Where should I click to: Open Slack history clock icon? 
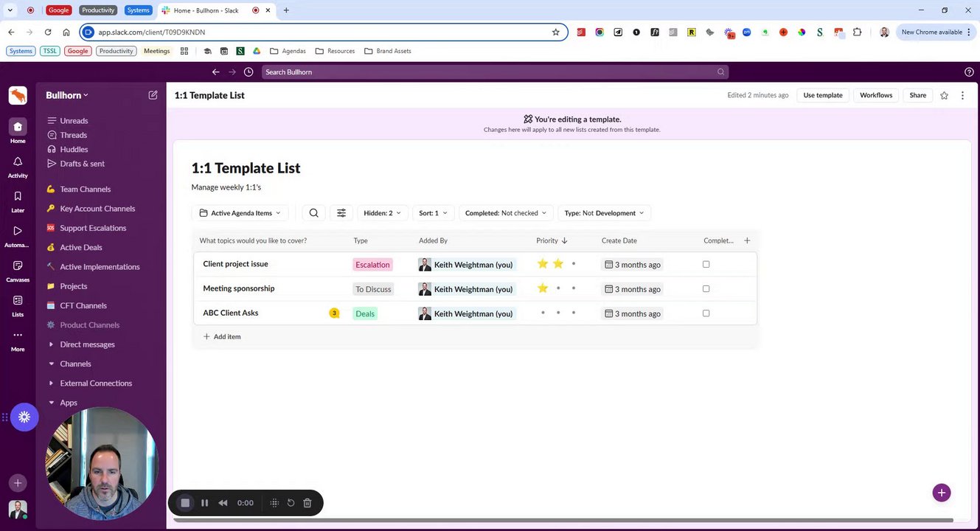point(249,72)
